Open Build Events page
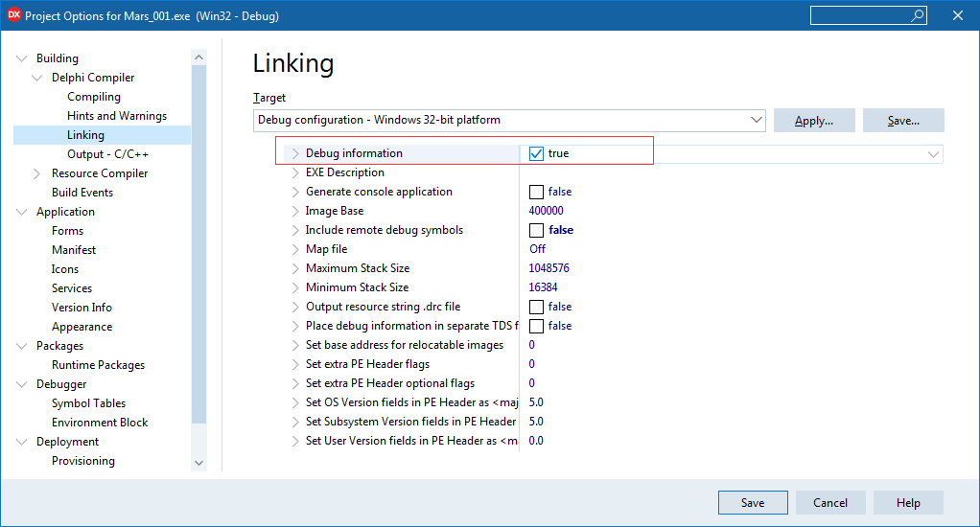Viewport: 980px width, 527px height. 82,193
